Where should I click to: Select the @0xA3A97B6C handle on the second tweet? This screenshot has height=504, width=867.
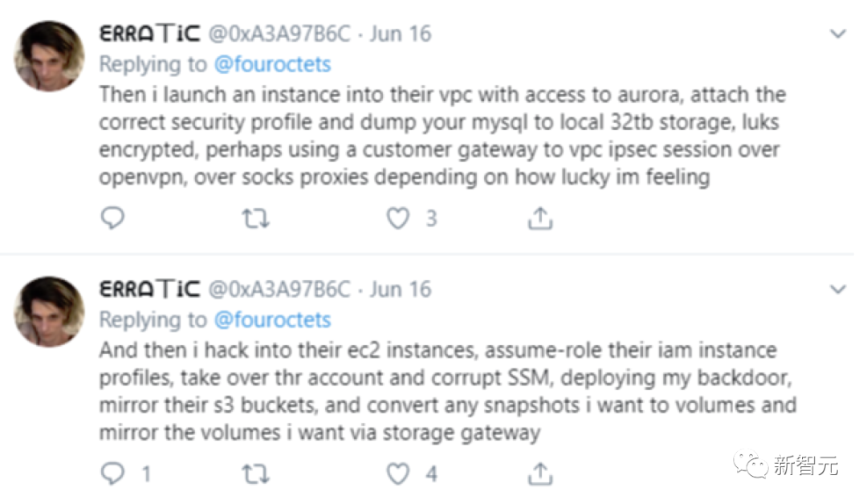[x=279, y=290]
